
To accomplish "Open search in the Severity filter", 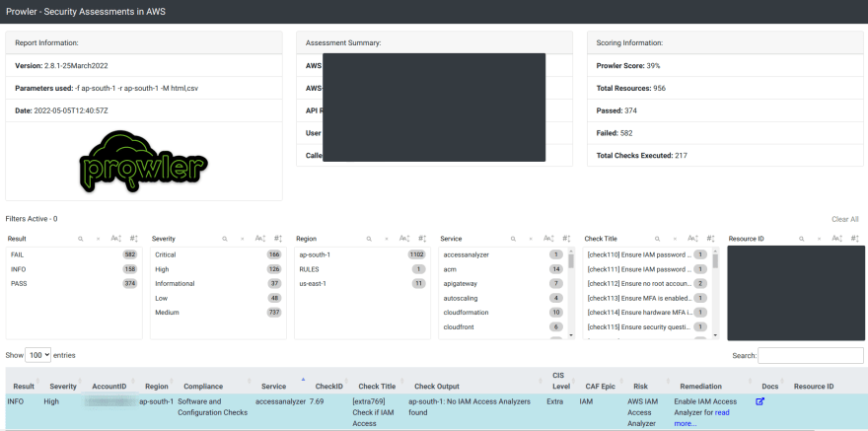I will (225, 239).
